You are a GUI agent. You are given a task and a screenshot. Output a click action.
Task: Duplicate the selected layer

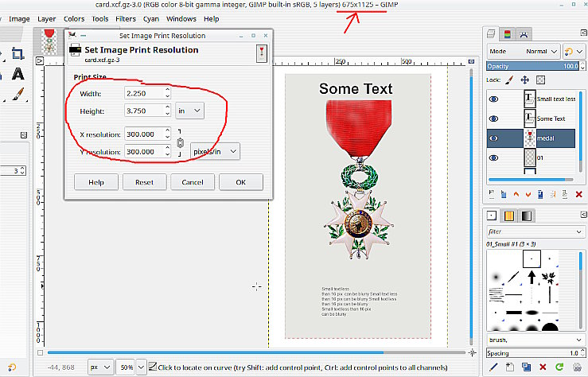tap(540, 194)
